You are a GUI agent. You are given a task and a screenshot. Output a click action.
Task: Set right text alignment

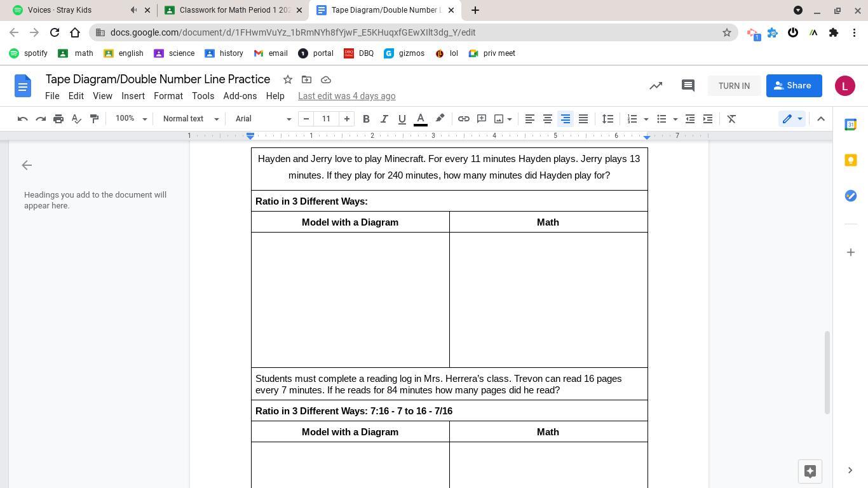click(x=565, y=119)
